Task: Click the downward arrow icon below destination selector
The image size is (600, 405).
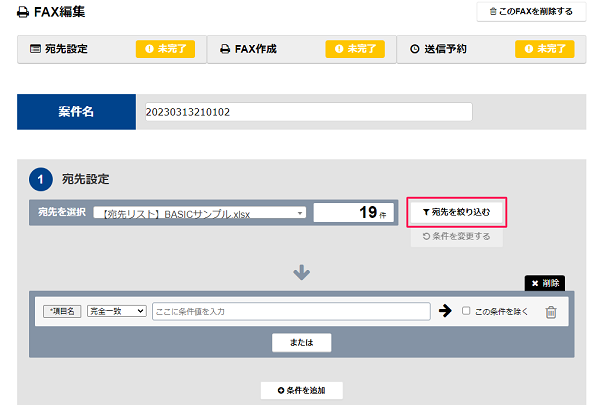Action: click(302, 272)
